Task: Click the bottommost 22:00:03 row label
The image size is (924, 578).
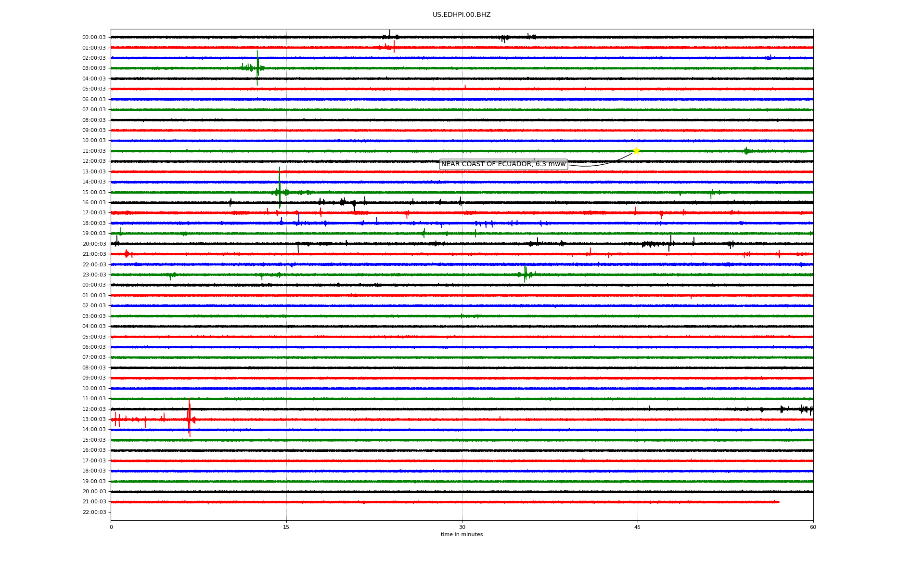Action: pos(94,512)
